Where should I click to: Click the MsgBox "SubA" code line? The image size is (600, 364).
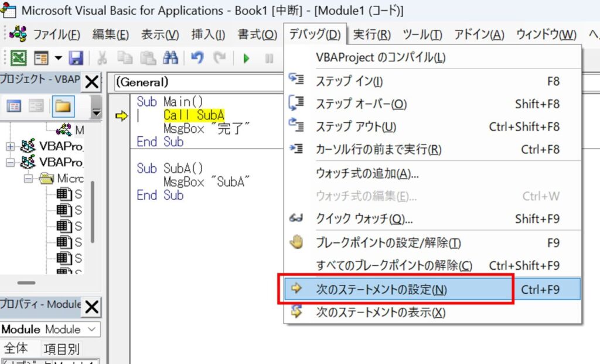pos(207,182)
